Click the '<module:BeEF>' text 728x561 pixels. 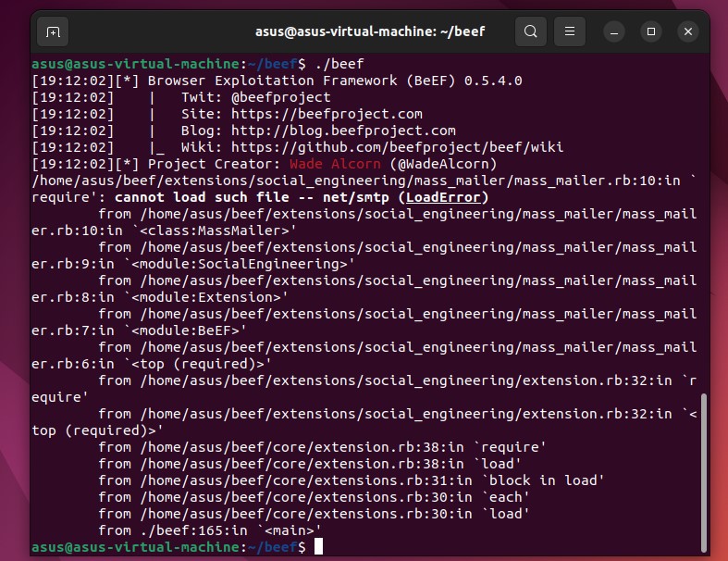coord(185,330)
